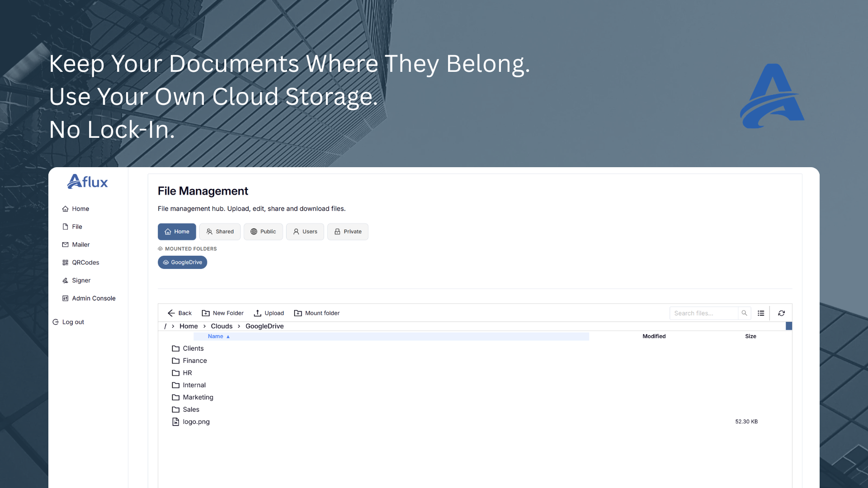868x488 pixels.
Task: Click the refresh file list icon
Action: [x=781, y=313]
